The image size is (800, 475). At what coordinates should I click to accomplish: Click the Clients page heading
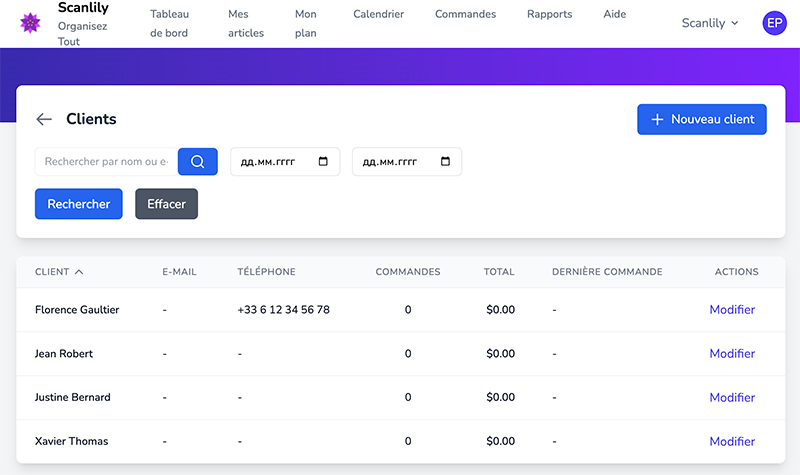[91, 119]
